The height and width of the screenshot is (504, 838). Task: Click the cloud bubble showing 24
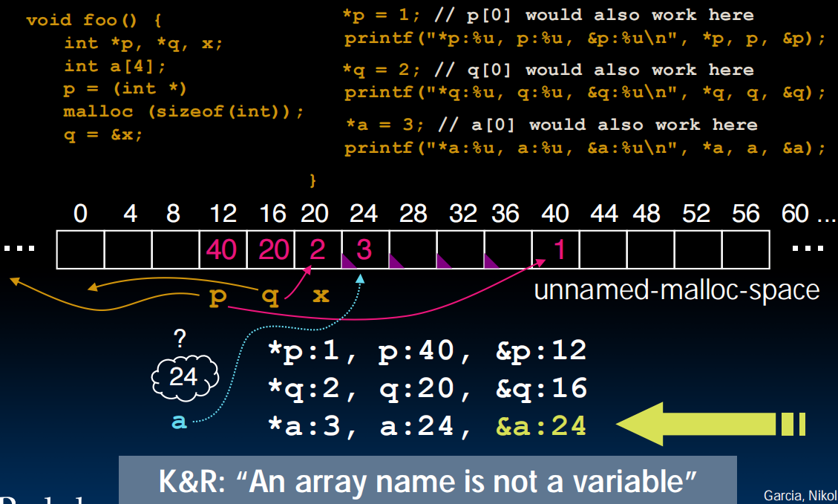[x=185, y=378]
